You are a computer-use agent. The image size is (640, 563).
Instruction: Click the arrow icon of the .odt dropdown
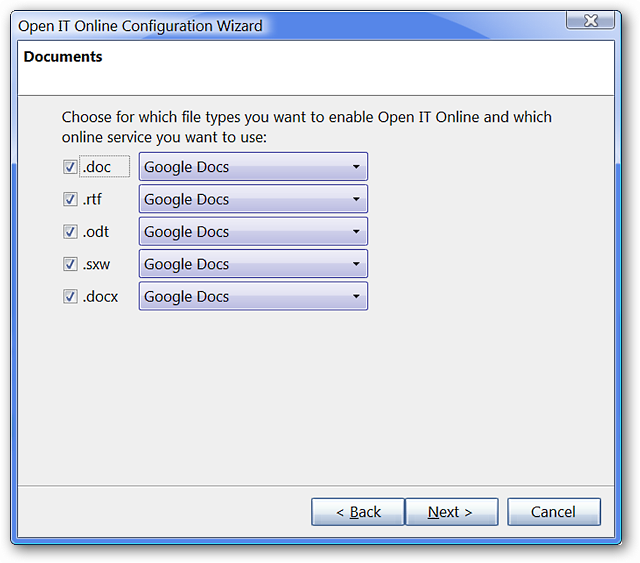(356, 231)
